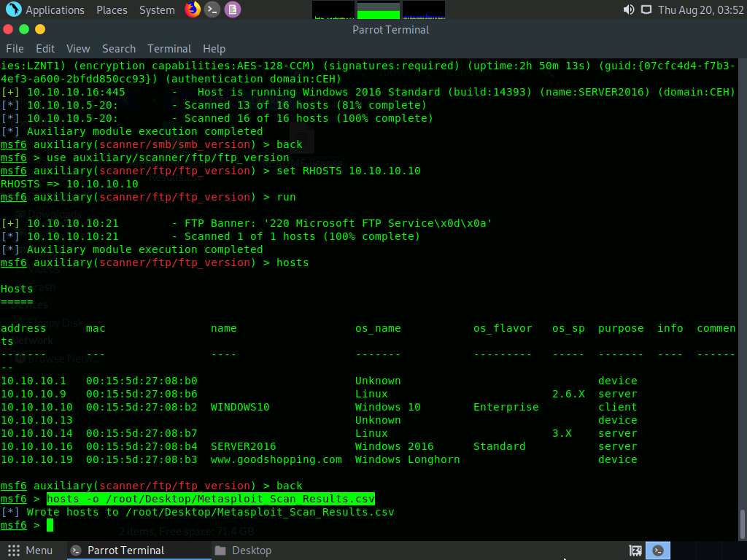Click the 'os_name' column header
The height and width of the screenshot is (560, 747).
tap(378, 329)
